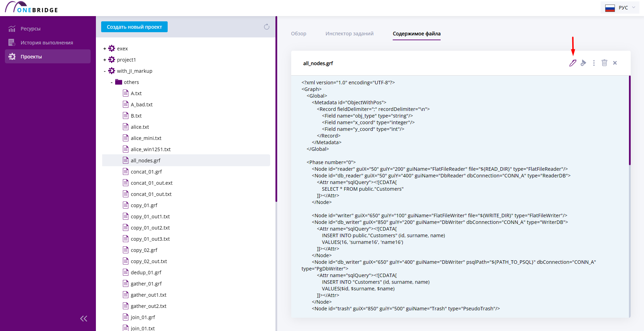The width and height of the screenshot is (644, 331).
Task: Click the refresh projects list icon
Action: 267,27
